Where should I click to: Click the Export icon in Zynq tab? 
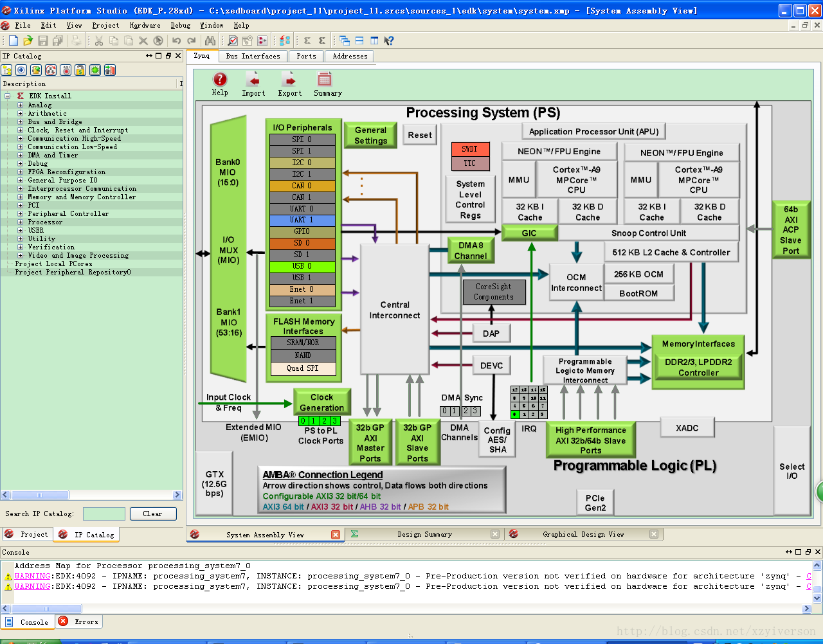pos(289,80)
